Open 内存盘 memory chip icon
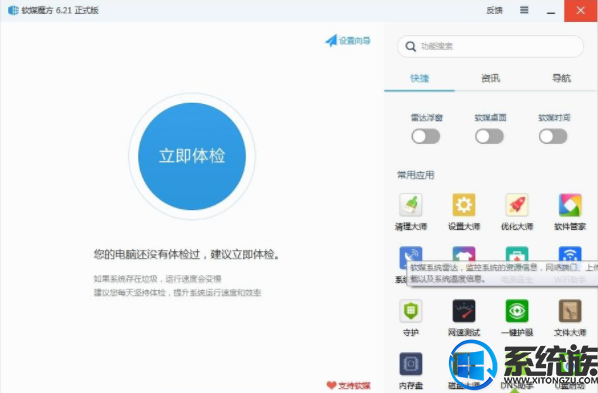Screen dimensions: 598x393 pos(411,364)
